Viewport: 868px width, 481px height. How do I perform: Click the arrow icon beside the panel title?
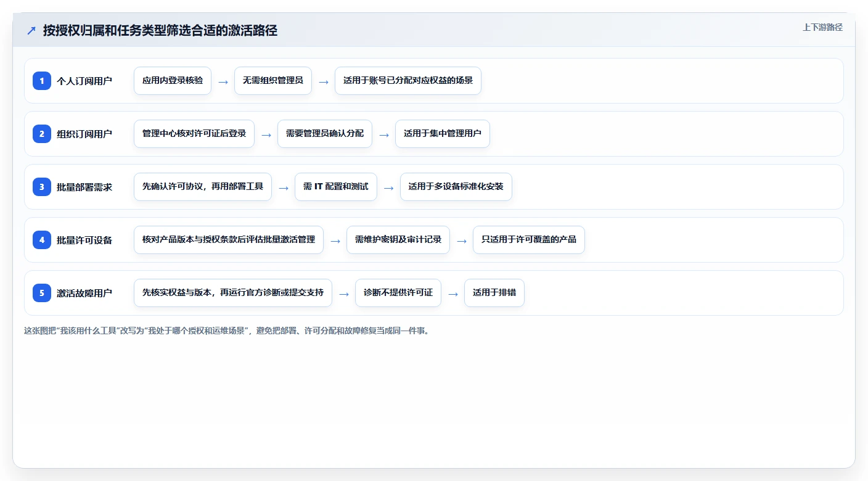click(31, 30)
